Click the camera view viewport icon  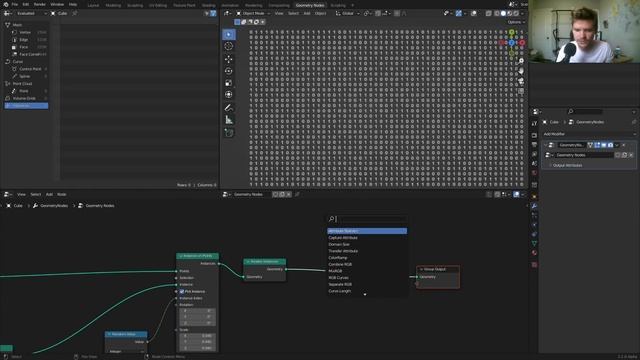point(521,81)
